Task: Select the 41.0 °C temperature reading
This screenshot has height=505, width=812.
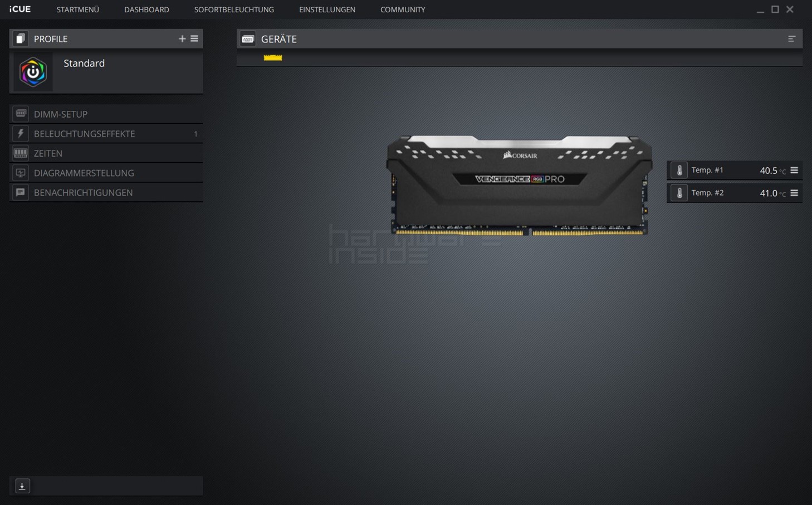Action: click(x=772, y=193)
